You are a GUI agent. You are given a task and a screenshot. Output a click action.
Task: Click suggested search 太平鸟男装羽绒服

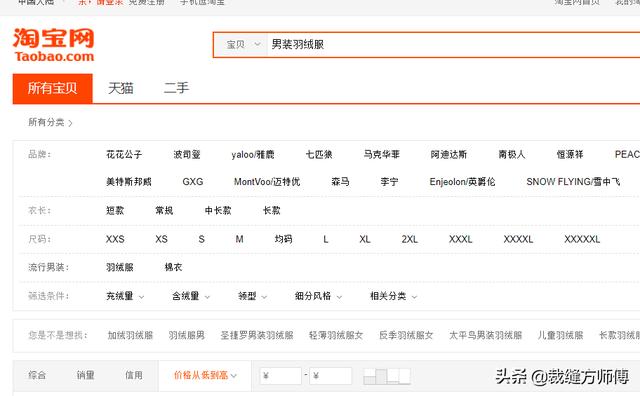click(486, 336)
